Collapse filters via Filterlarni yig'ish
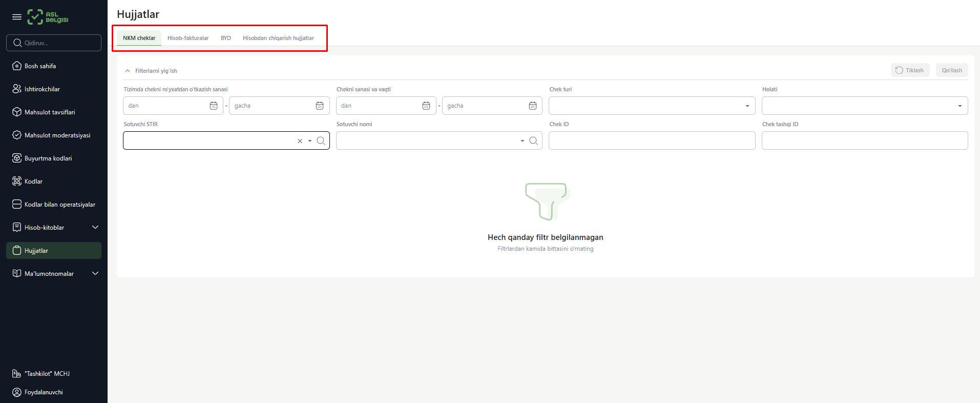Screen dimensions: 980x403 pyautogui.click(x=151, y=71)
